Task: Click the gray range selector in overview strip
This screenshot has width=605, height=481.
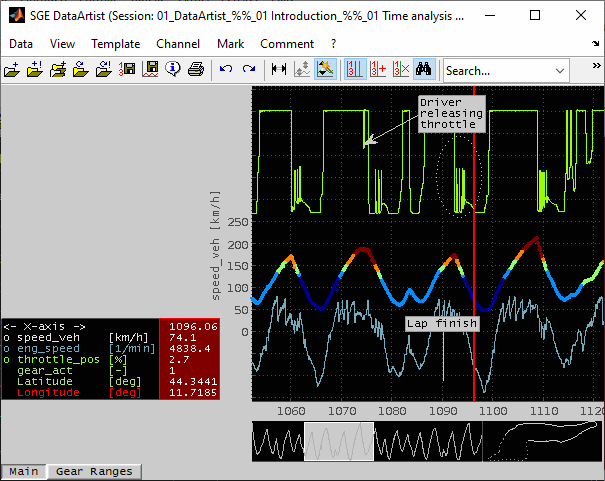Action: [339, 441]
